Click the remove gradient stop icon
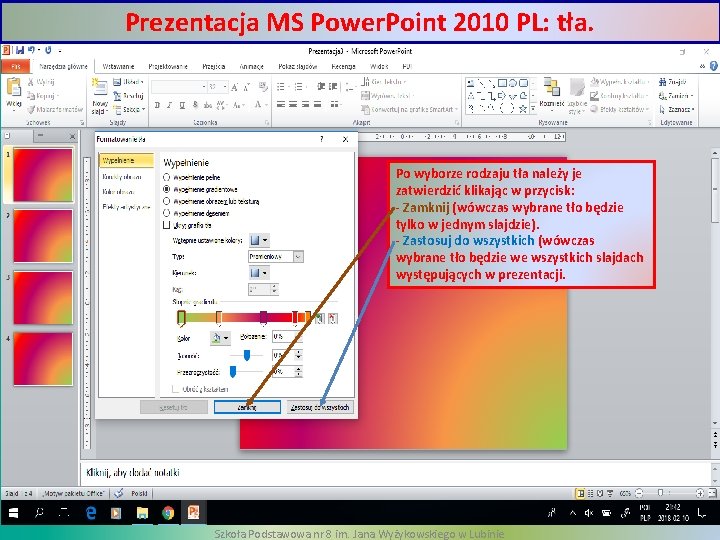This screenshot has height=540, width=720. coord(333,318)
